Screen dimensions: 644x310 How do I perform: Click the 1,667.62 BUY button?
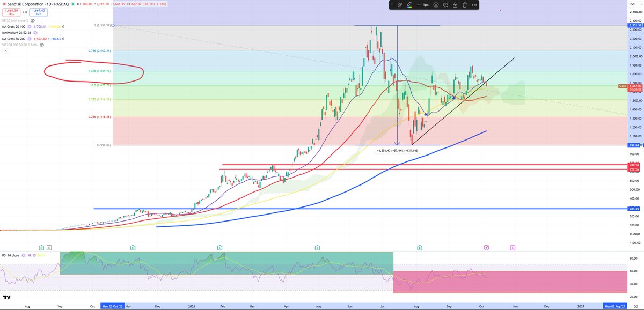[38, 12]
